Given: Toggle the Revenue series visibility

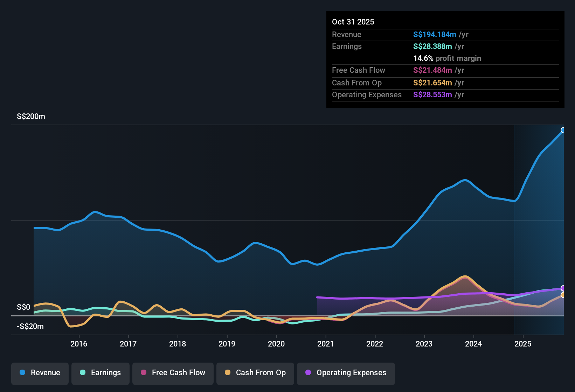Looking at the screenshot, I should (x=40, y=373).
